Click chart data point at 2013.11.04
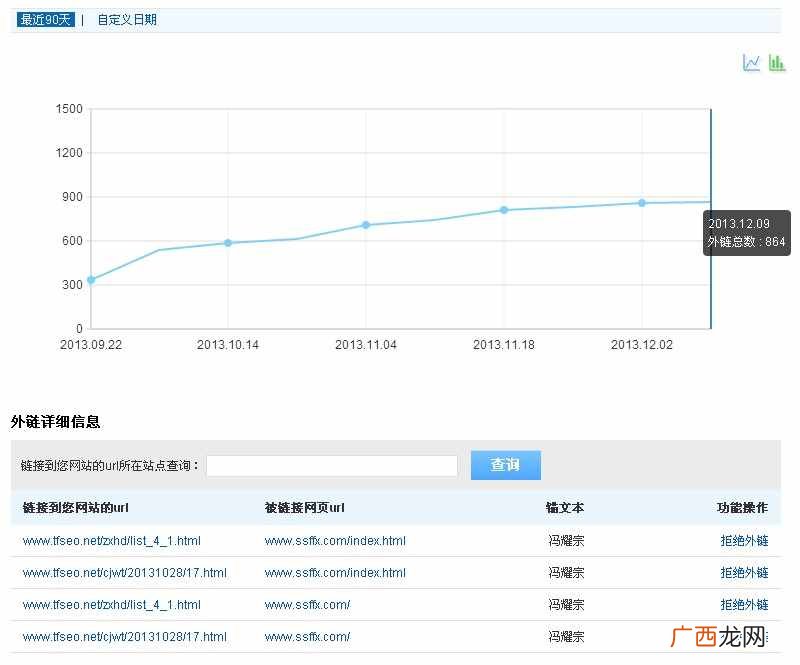This screenshot has width=800, height=665. point(366,225)
